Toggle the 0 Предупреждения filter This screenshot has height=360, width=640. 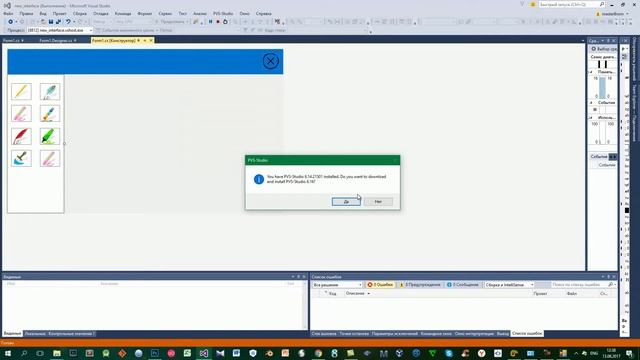tap(420, 284)
